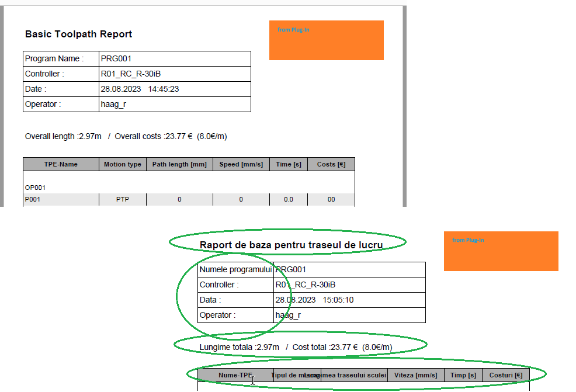
Task: Click the 'Costuri [€]' header cell
Action: (x=506, y=374)
